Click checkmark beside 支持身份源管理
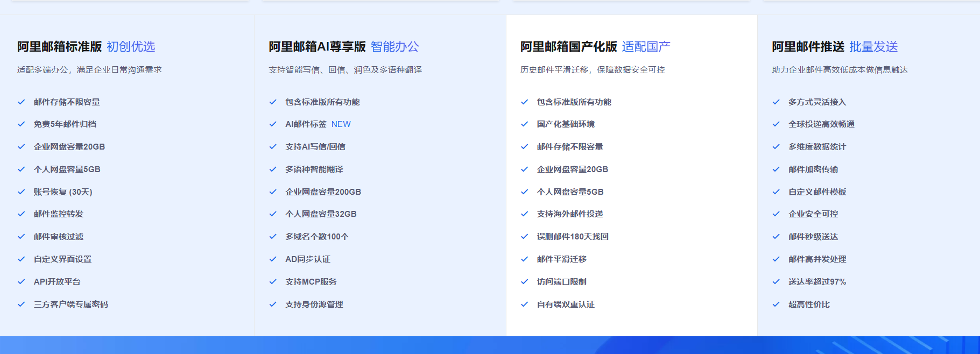The height and width of the screenshot is (354, 980). pos(273,305)
